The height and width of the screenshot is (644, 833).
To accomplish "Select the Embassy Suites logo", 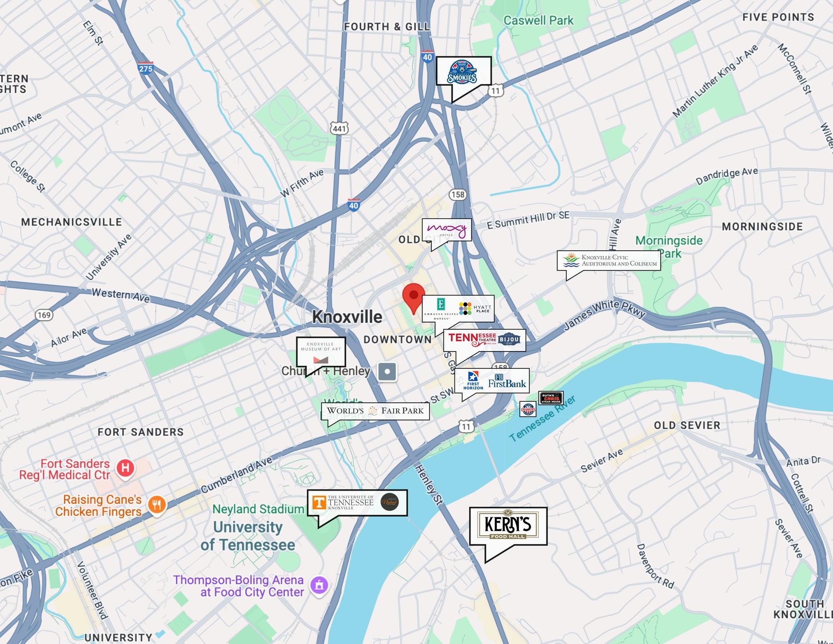I will (x=441, y=308).
